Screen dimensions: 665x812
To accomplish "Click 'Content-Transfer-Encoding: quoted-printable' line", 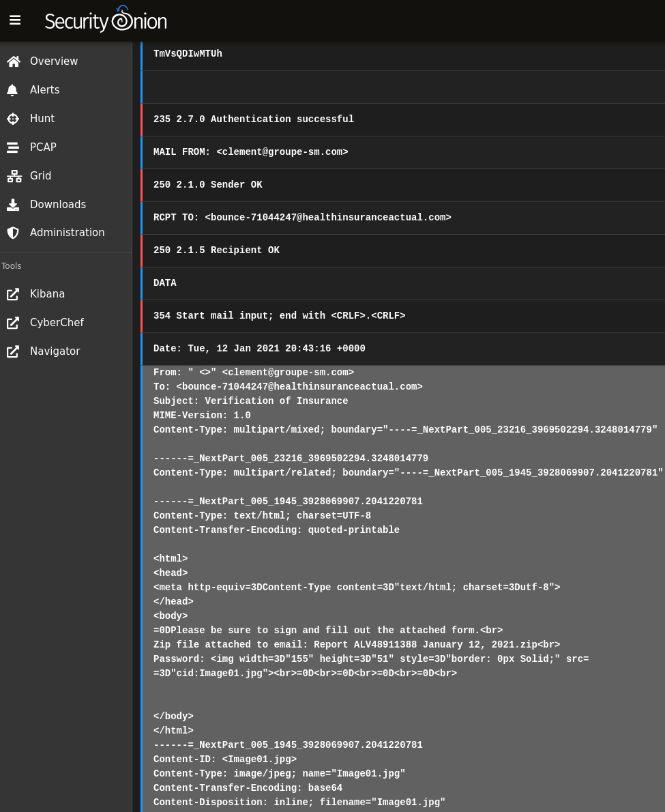I will tap(276, 530).
